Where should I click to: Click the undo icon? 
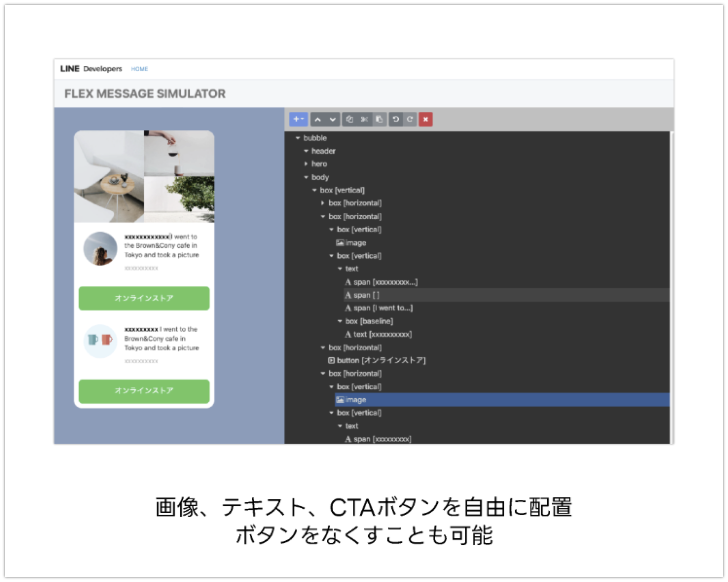[x=395, y=119]
